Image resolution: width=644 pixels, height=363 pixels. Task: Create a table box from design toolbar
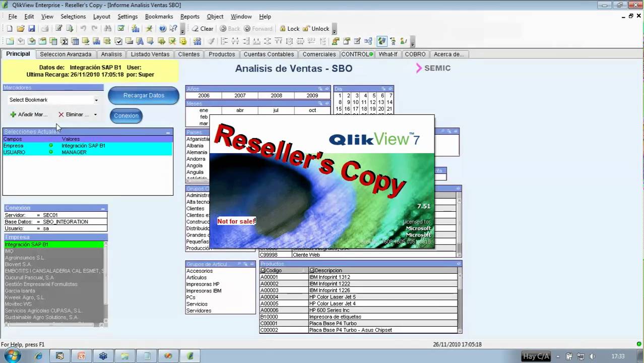(75, 41)
